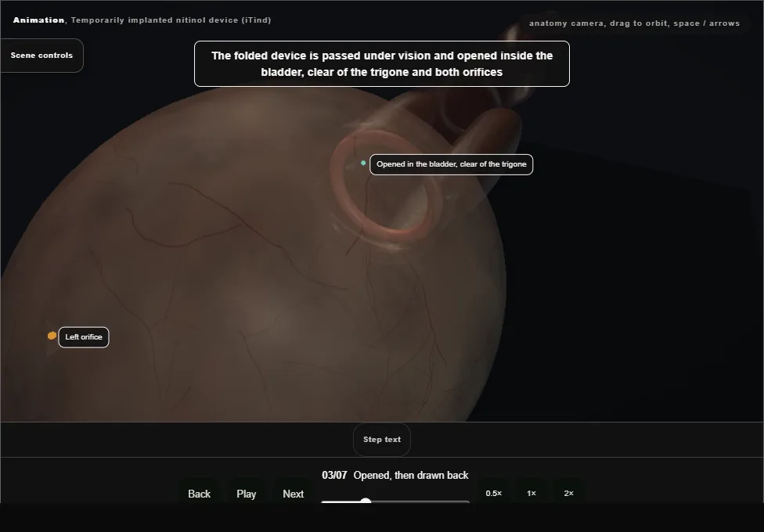The image size is (764, 532).
Task: Click the step progress slider handle
Action: click(366, 501)
